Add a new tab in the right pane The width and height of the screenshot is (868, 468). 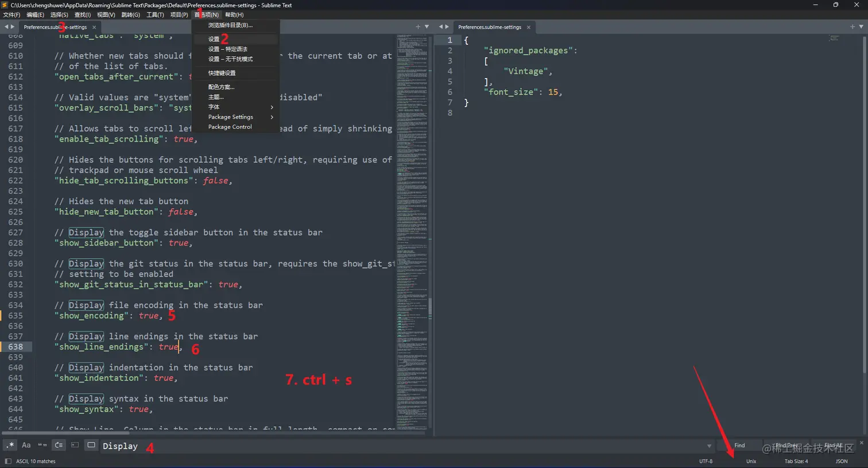(x=852, y=27)
